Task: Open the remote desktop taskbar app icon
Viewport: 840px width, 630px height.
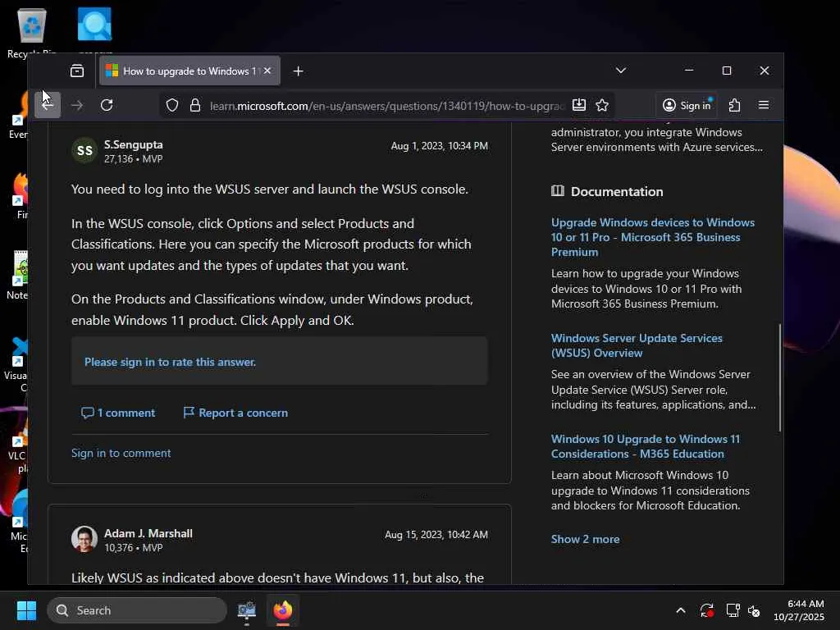Action: pos(246,610)
